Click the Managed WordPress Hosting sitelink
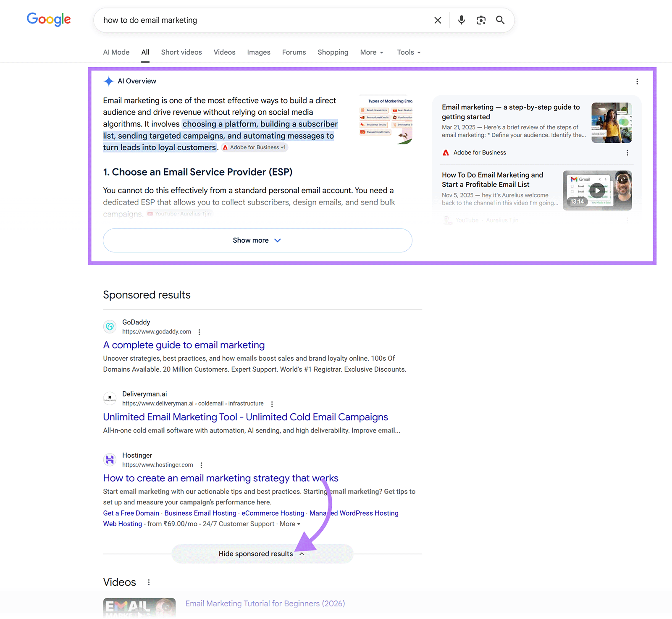The width and height of the screenshot is (672, 619). [354, 513]
